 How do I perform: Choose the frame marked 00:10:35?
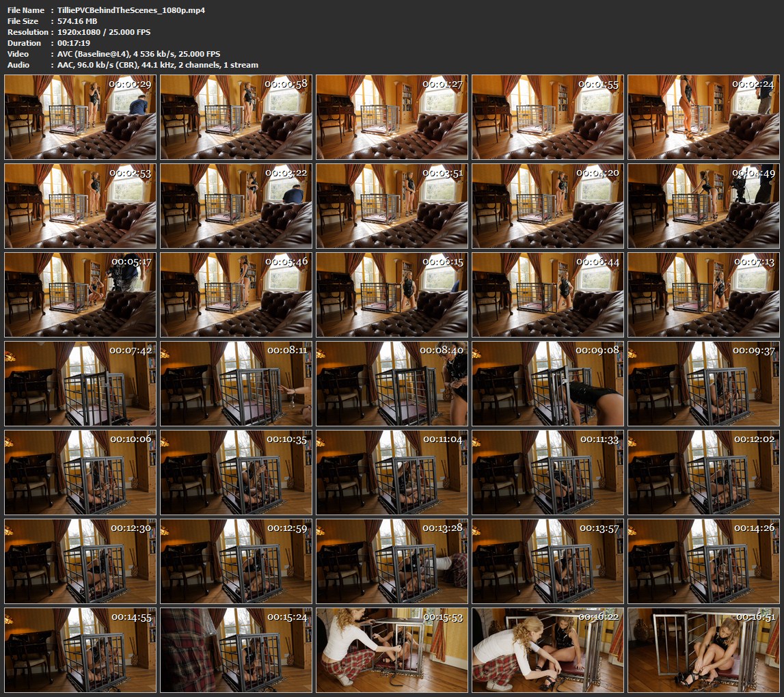[236, 472]
